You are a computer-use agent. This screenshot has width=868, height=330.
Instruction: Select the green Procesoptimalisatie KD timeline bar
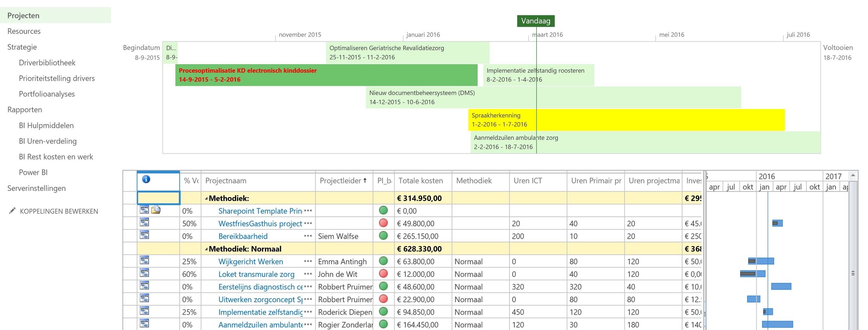click(x=326, y=75)
